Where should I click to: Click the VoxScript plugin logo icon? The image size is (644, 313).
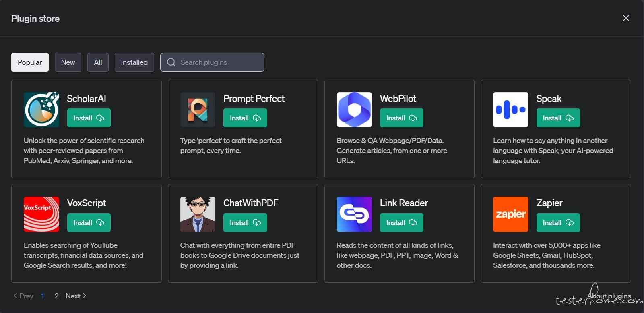click(41, 214)
